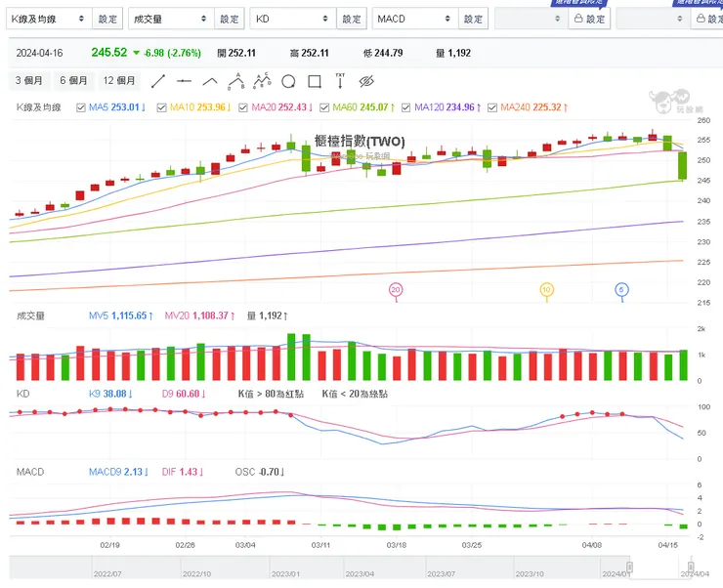Choose the angle line drawing tool
The width and height of the screenshot is (723, 588).
tap(210, 82)
